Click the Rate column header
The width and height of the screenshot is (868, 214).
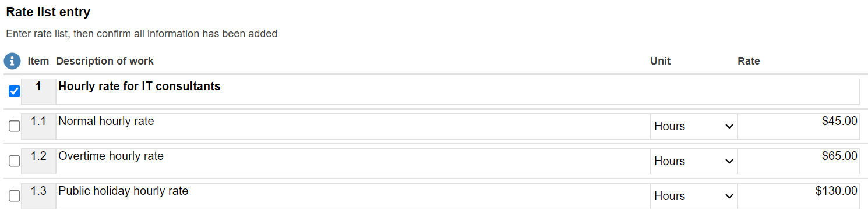[x=749, y=61]
